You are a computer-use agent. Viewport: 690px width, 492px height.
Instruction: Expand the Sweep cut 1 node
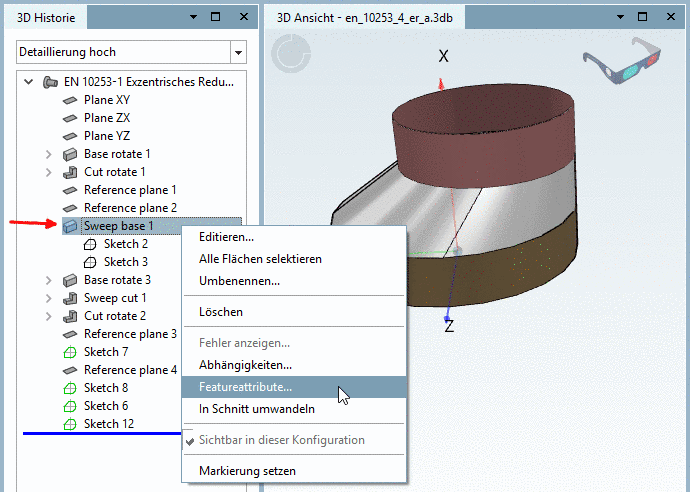(48, 298)
